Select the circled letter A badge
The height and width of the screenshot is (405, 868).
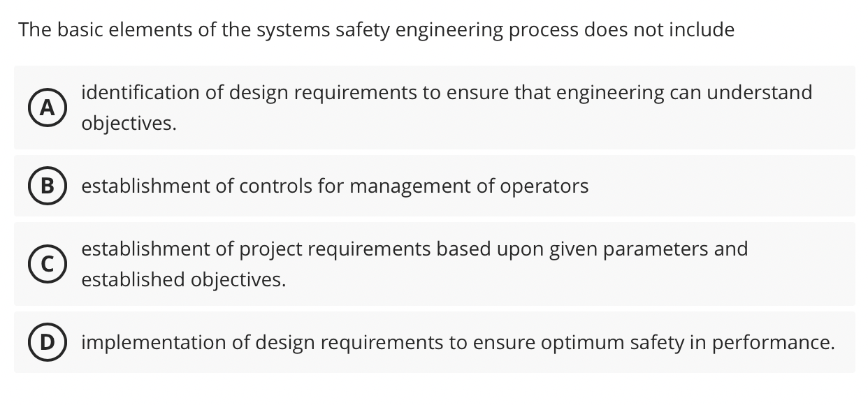[x=48, y=108]
